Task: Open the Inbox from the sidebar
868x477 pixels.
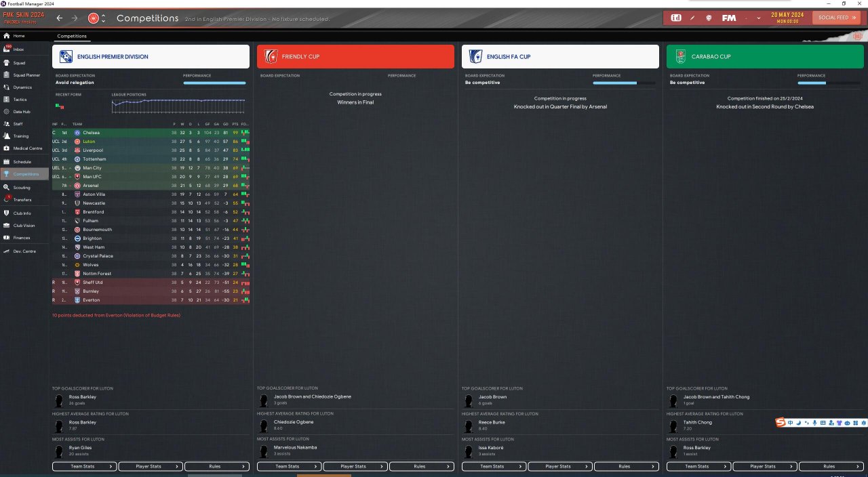Action: pos(24,49)
